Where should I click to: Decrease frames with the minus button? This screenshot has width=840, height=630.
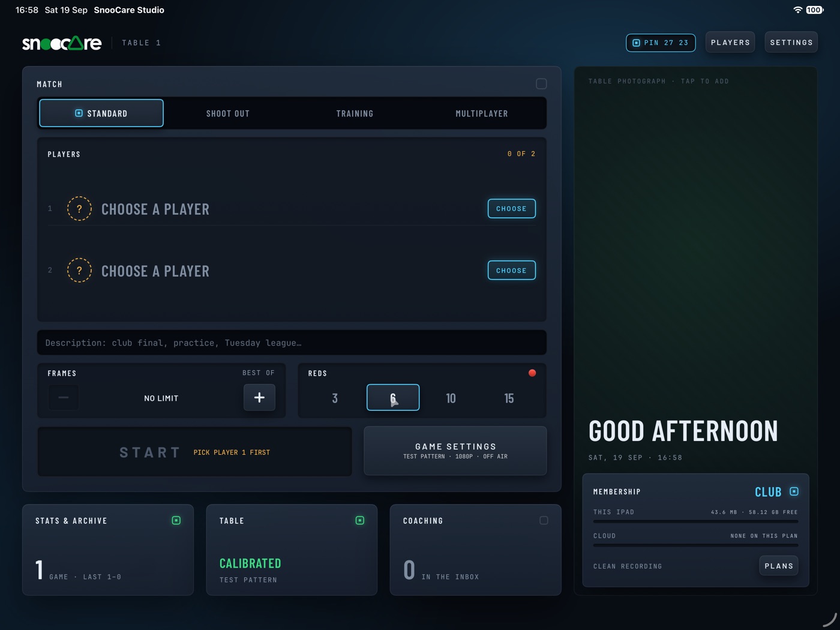pos(64,398)
